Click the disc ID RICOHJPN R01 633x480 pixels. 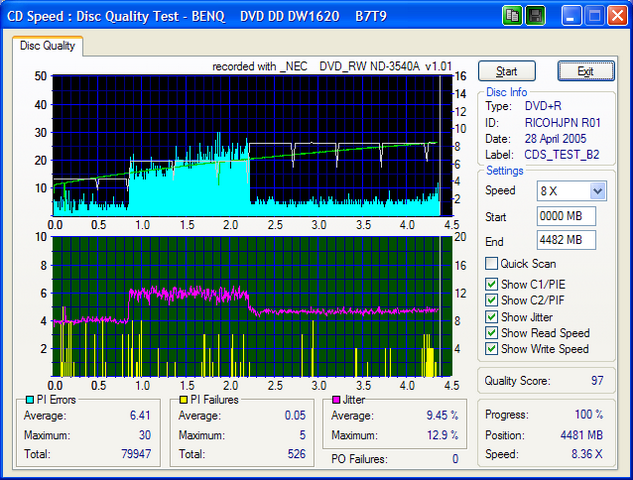(x=562, y=122)
